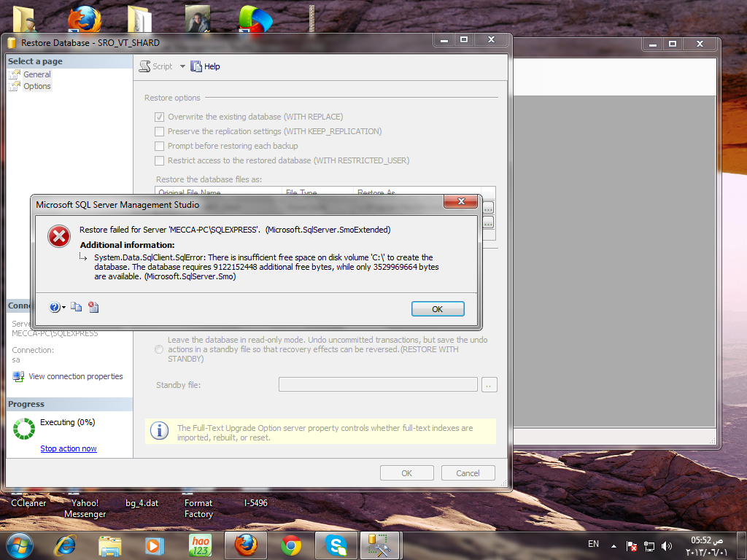Screen dimensions: 747x560
Task: Show technical details icon in error dialog
Action: click(93, 307)
